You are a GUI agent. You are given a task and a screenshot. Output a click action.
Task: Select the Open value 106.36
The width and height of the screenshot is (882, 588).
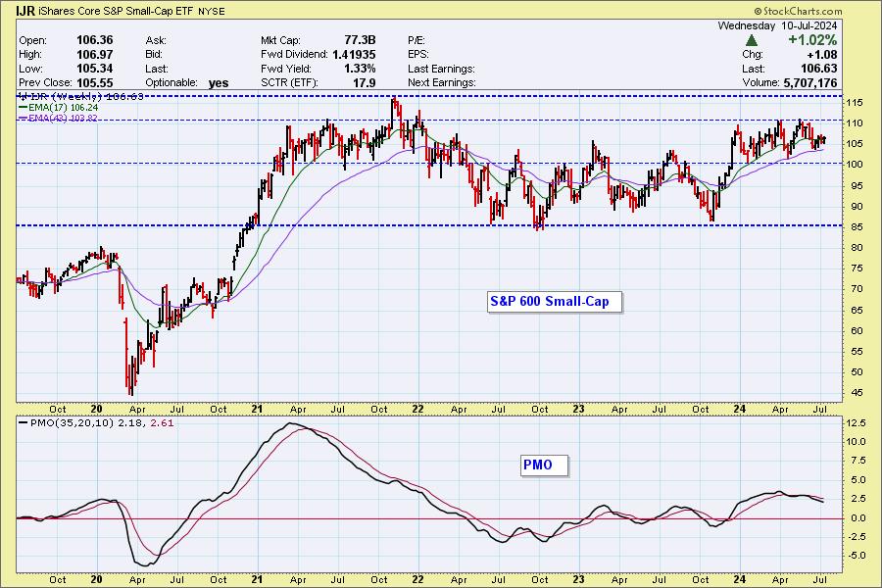click(x=94, y=40)
